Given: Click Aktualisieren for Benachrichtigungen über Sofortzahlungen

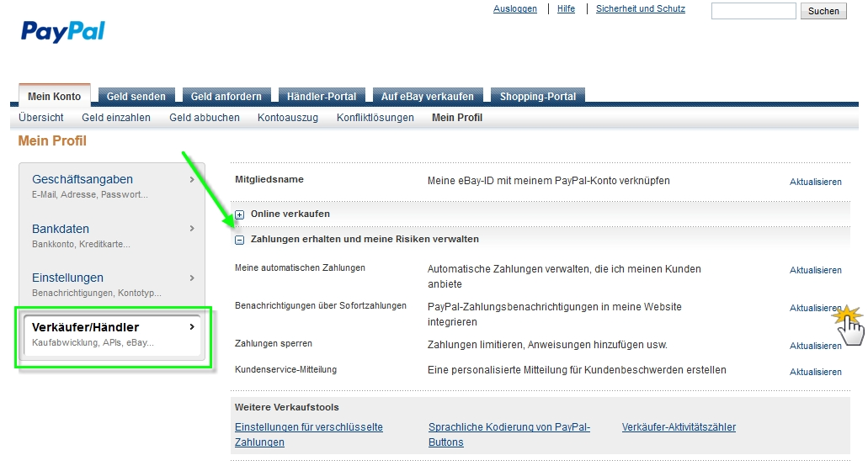Looking at the screenshot, I should point(816,309).
